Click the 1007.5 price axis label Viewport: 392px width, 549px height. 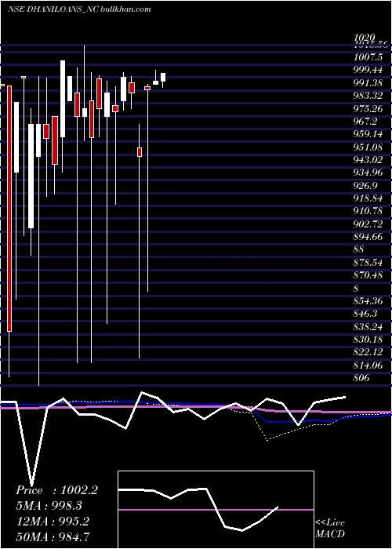tap(368, 57)
